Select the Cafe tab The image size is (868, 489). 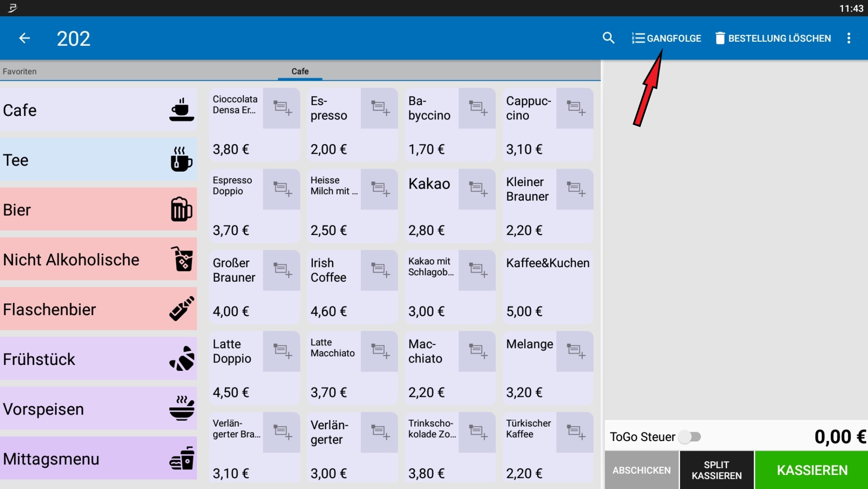300,71
